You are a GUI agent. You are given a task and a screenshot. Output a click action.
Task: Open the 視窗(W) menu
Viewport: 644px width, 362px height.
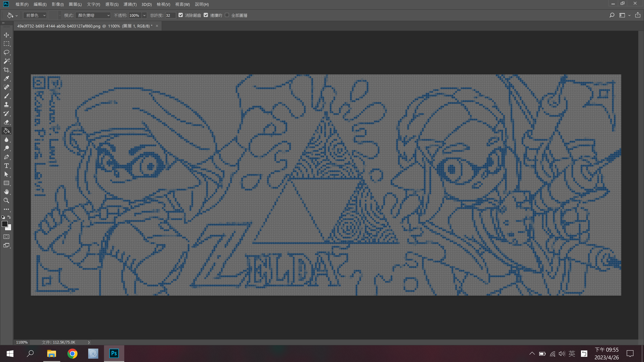point(182,4)
